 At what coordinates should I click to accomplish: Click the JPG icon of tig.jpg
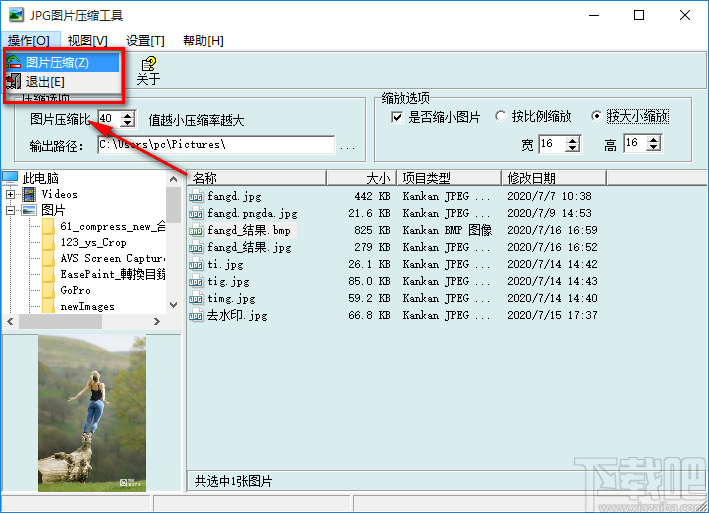(196, 282)
